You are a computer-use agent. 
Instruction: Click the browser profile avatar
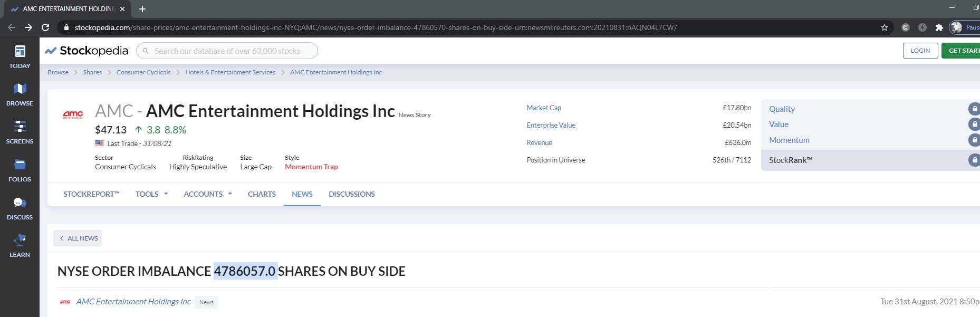956,27
